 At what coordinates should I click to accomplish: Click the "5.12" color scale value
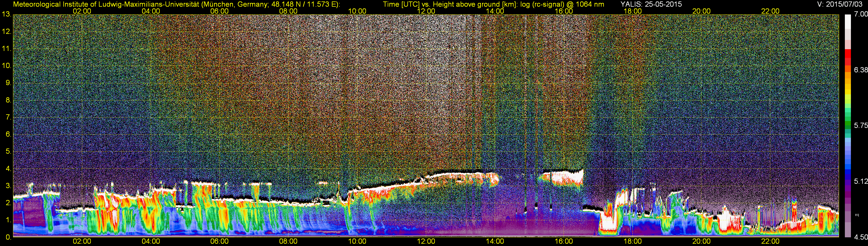click(x=861, y=181)
